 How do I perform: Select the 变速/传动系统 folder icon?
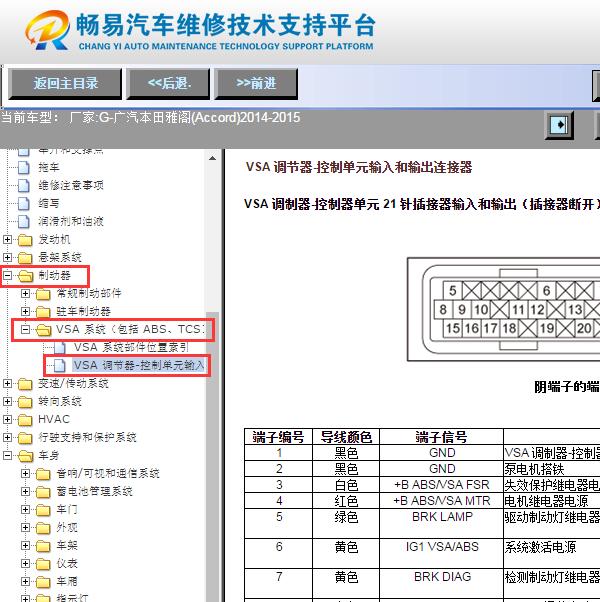click(25, 384)
